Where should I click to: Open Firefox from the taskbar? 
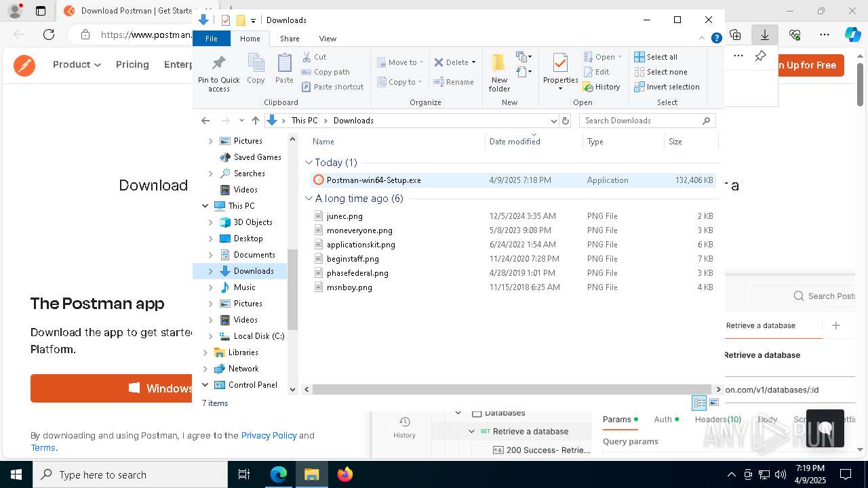[344, 474]
